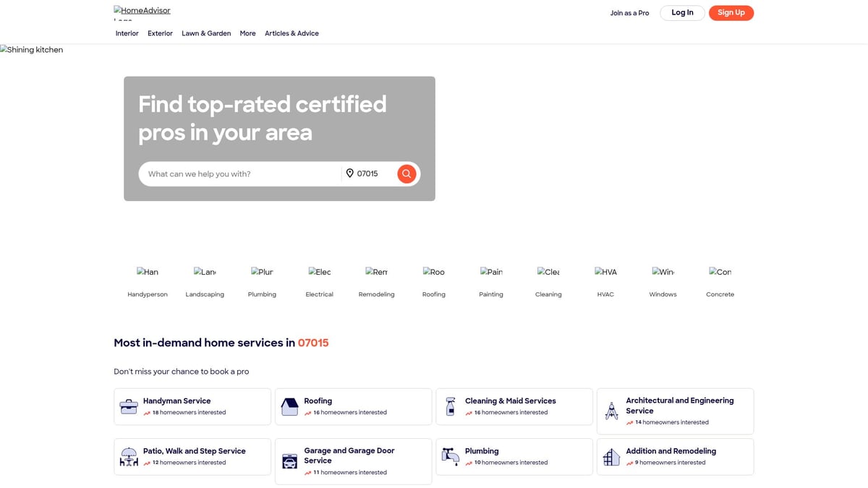The height and width of the screenshot is (488, 868).
Task: Follow the Join as a Pro link
Action: coord(629,13)
